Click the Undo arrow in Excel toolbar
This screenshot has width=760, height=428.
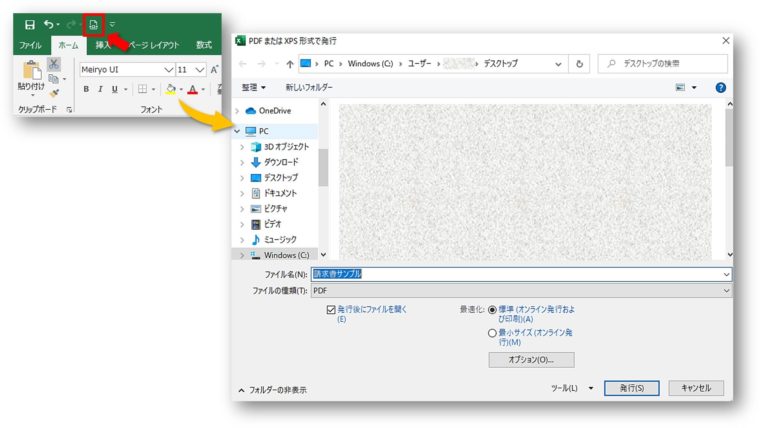[48, 24]
